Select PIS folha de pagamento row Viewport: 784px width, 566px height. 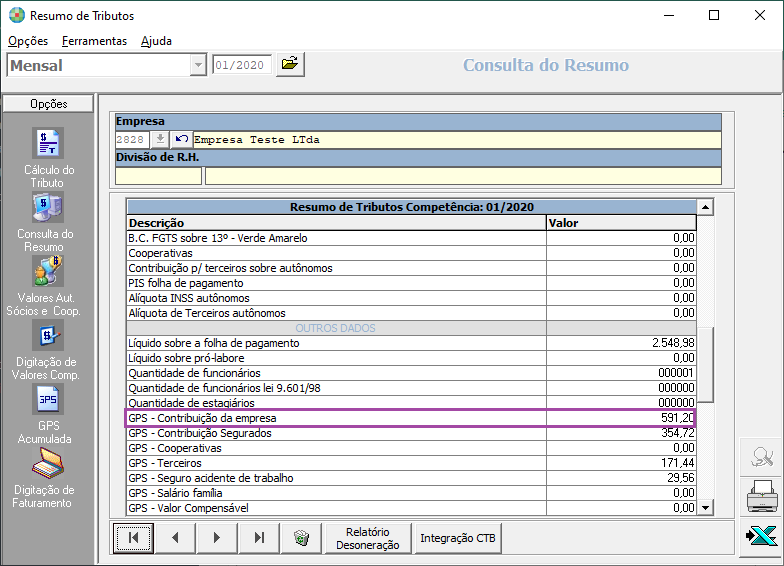pos(411,283)
